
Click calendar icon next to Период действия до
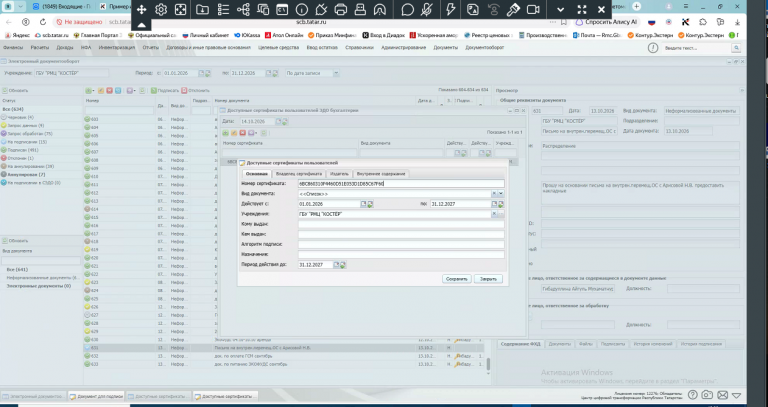[x=336, y=265]
